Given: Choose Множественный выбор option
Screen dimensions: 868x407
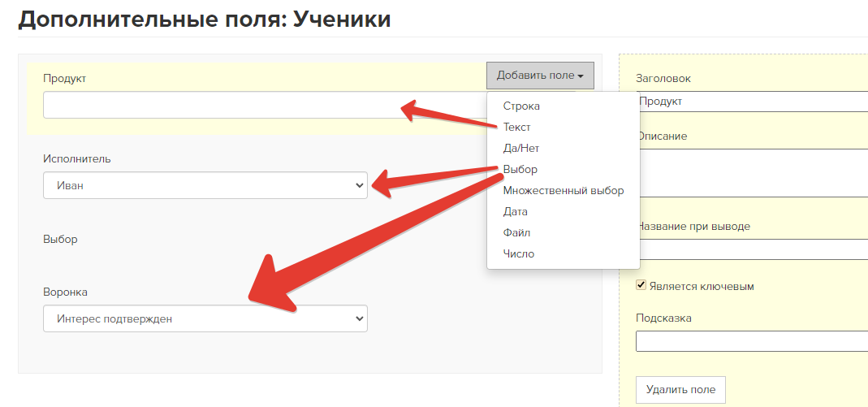Looking at the screenshot, I should (x=563, y=190).
